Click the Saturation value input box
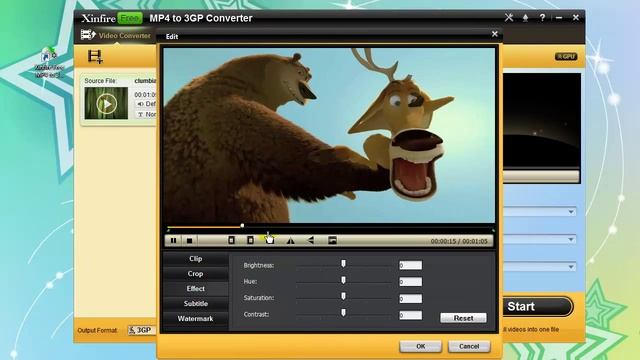This screenshot has height=360, width=640. (x=410, y=299)
